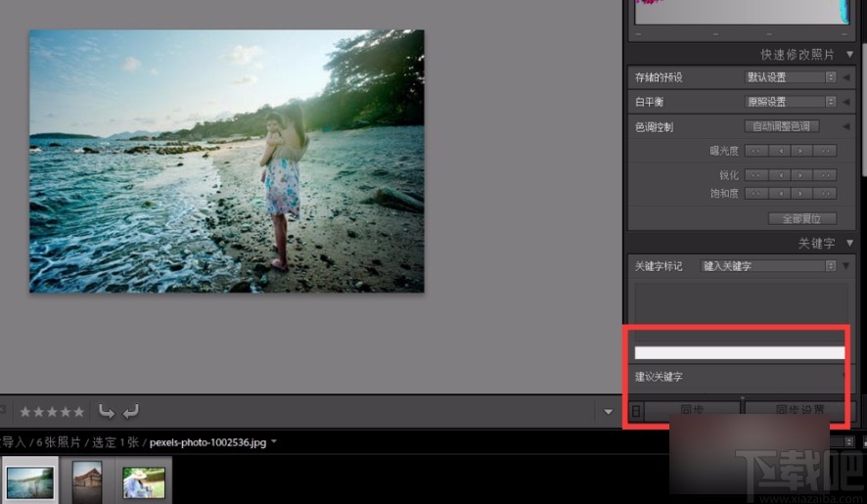Expand the 存储的预设 section triangle

(x=846, y=77)
